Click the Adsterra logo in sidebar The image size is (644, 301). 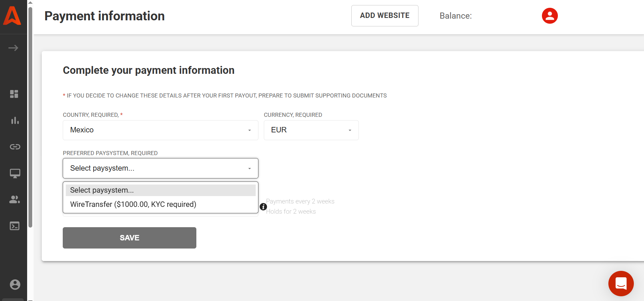[12, 16]
